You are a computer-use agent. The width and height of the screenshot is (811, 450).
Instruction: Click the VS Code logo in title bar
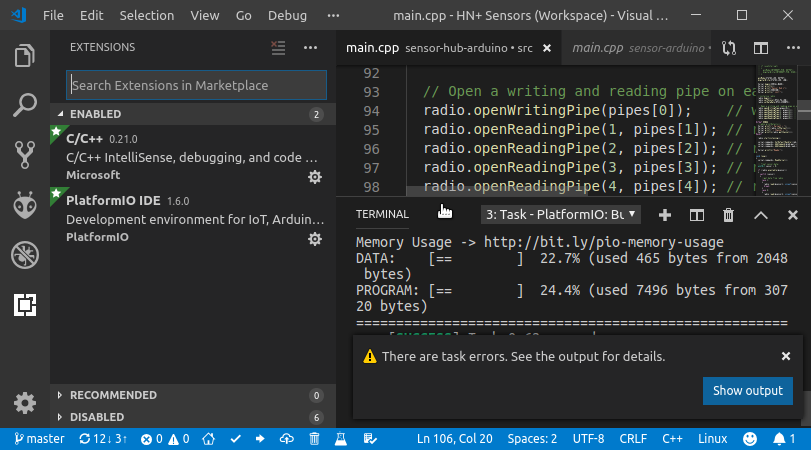19,15
